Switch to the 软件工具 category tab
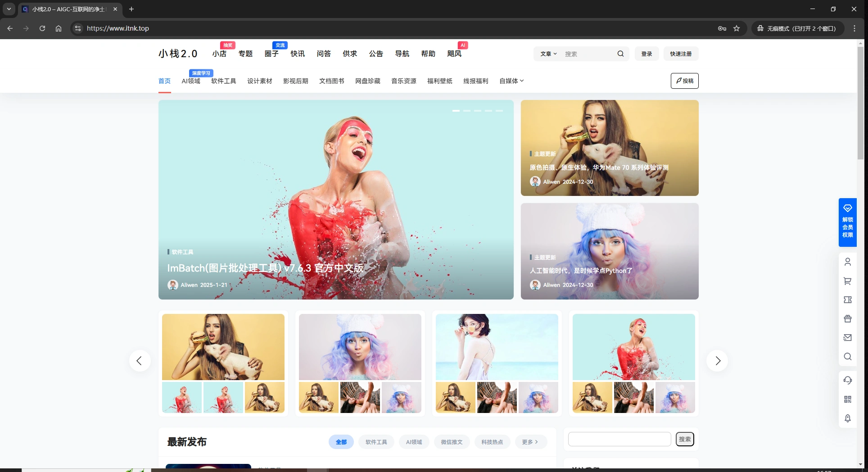 [224, 81]
